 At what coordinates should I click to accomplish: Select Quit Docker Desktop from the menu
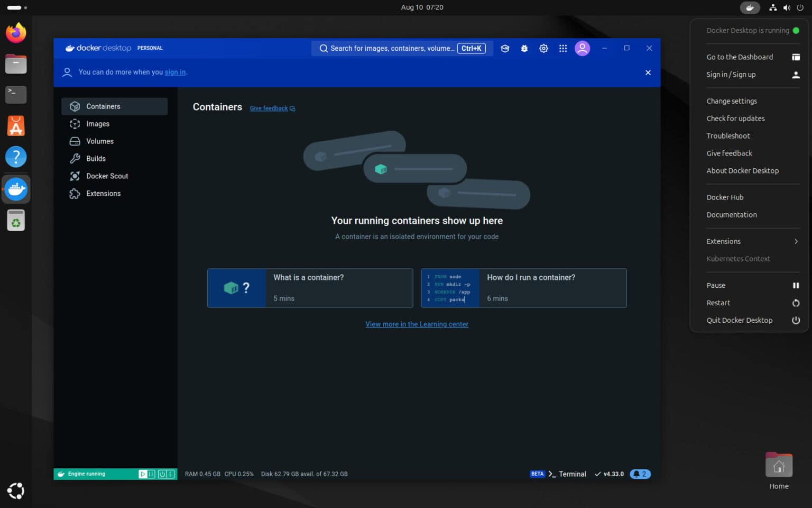[739, 320]
